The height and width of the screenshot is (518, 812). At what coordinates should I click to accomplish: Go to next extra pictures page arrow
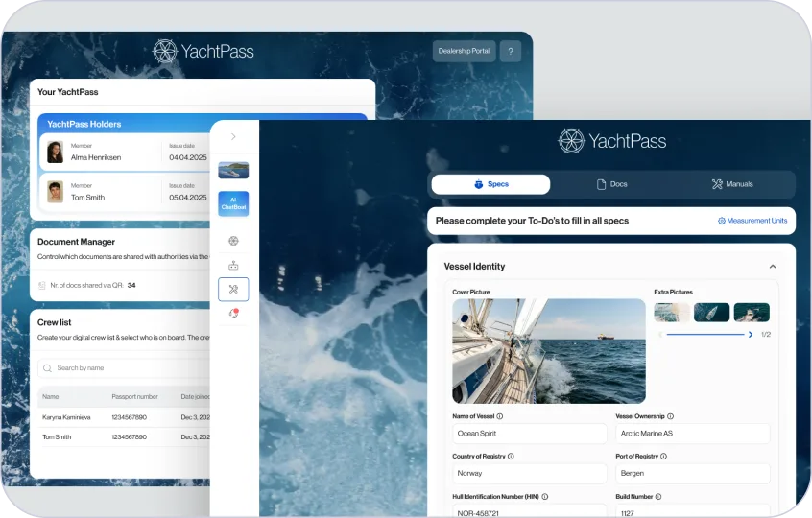click(751, 334)
